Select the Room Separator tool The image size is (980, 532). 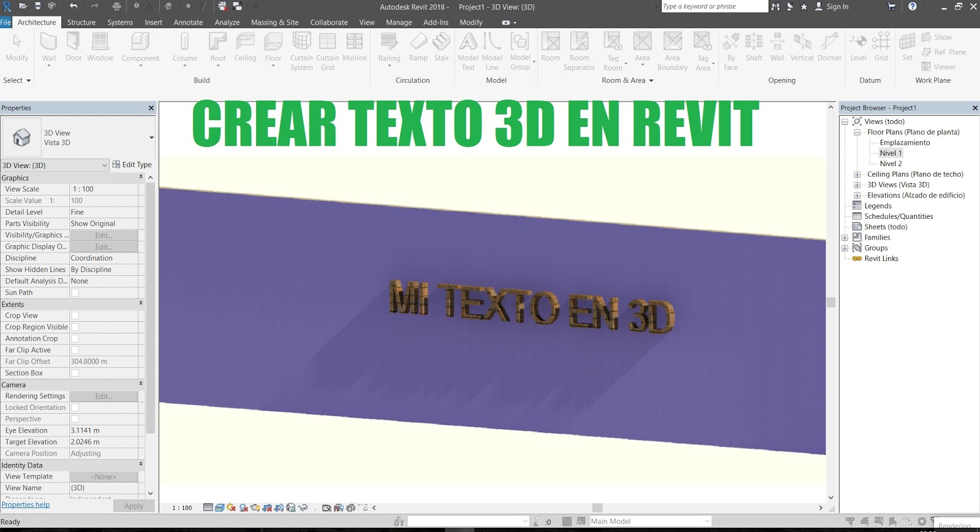(579, 51)
